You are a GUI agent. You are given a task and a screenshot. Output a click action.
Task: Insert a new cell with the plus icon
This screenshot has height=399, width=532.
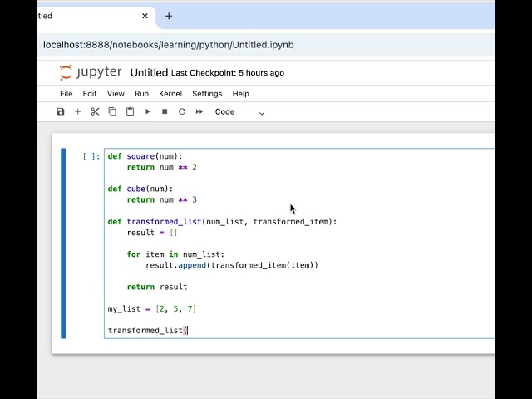[x=77, y=111]
